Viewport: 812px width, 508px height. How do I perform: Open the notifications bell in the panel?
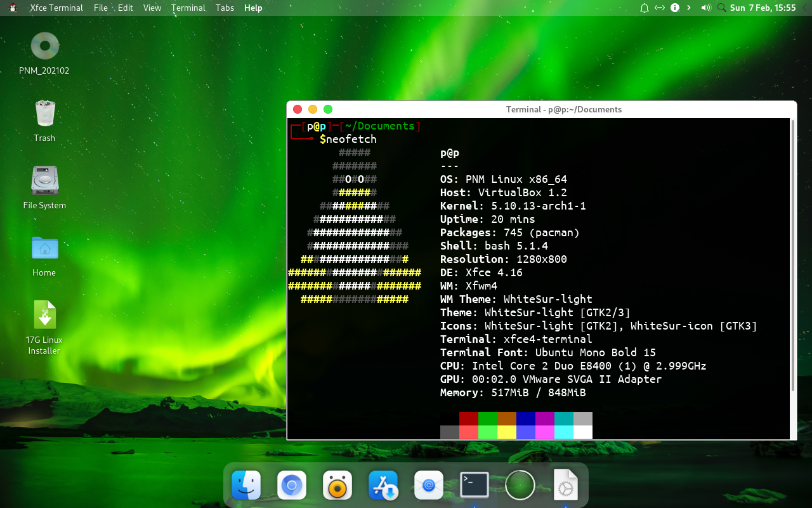point(645,8)
